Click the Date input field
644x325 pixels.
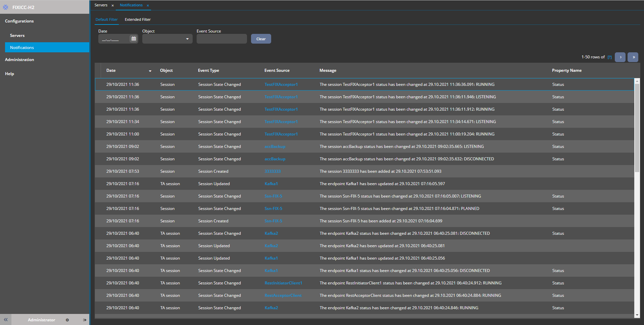click(113, 39)
